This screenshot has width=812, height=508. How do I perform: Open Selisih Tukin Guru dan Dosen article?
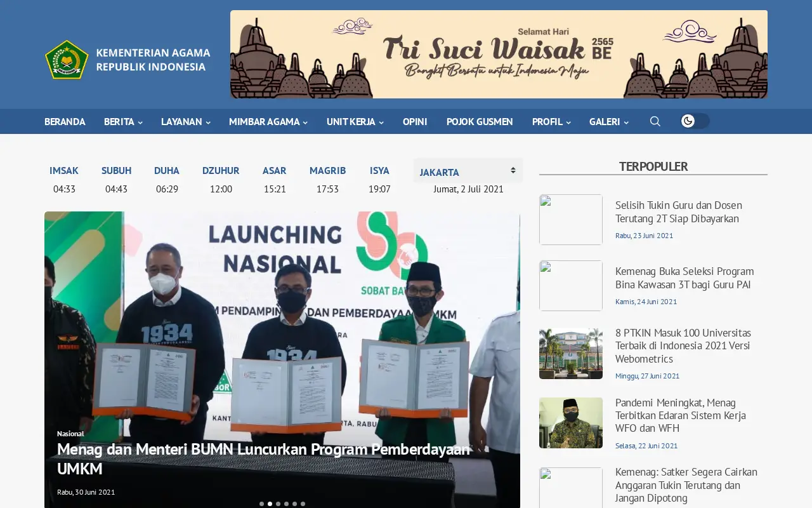click(678, 211)
